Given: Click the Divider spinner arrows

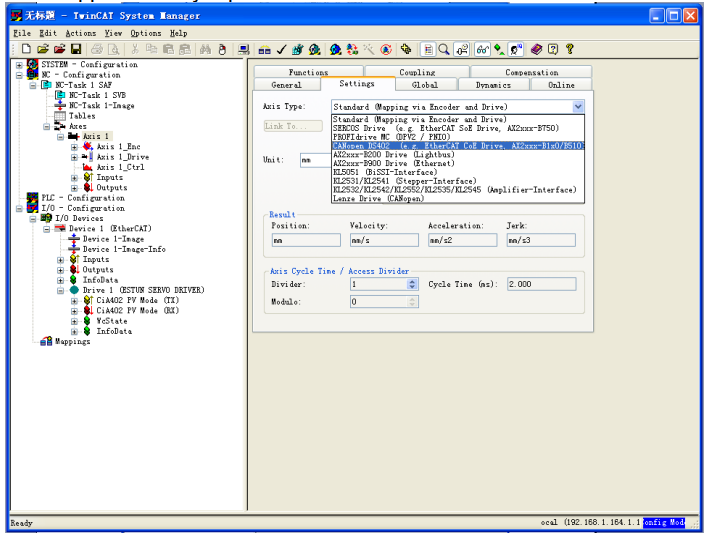Looking at the screenshot, I should [412, 284].
